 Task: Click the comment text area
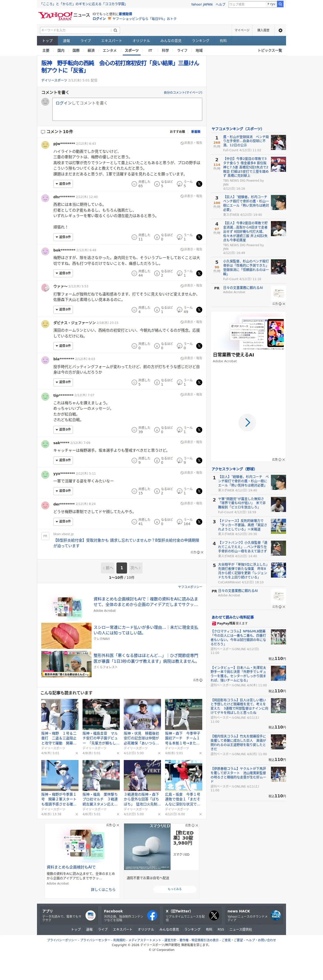point(127,109)
